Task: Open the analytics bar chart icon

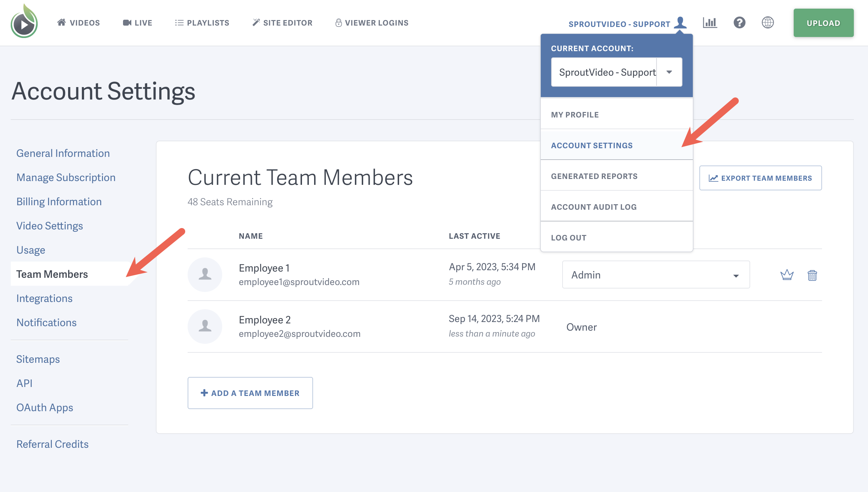Action: (x=710, y=22)
